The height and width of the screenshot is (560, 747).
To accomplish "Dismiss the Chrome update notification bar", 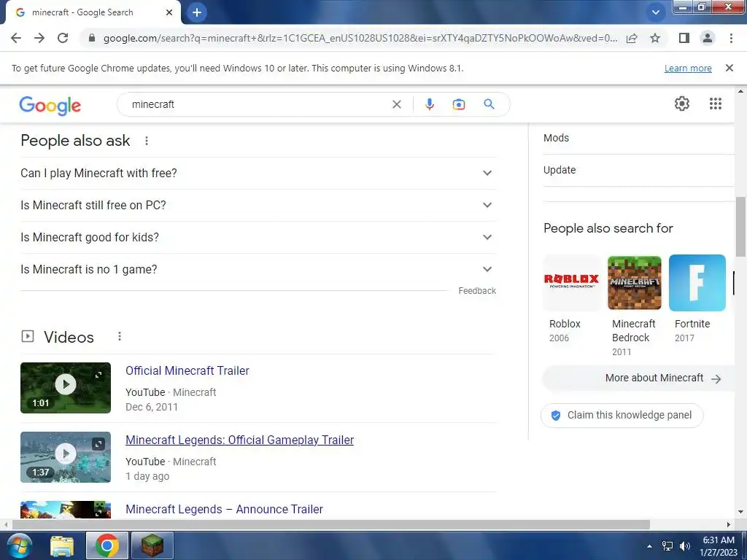I will pyautogui.click(x=729, y=68).
